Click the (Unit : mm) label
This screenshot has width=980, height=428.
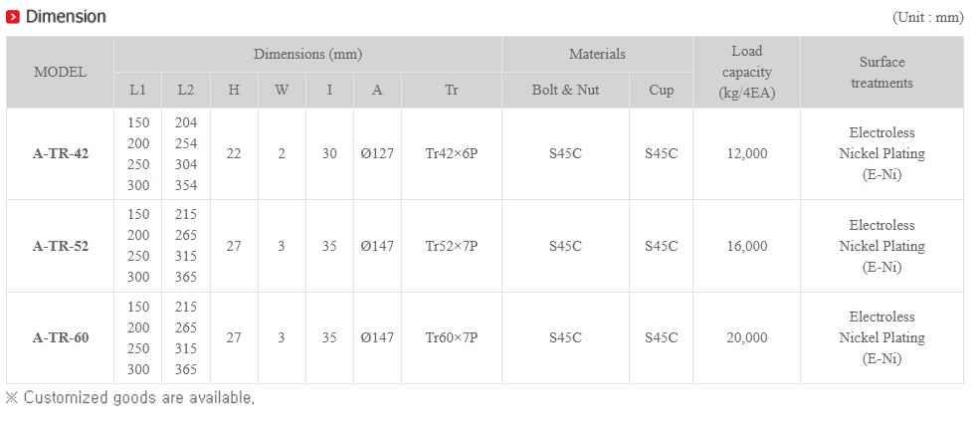click(x=927, y=18)
